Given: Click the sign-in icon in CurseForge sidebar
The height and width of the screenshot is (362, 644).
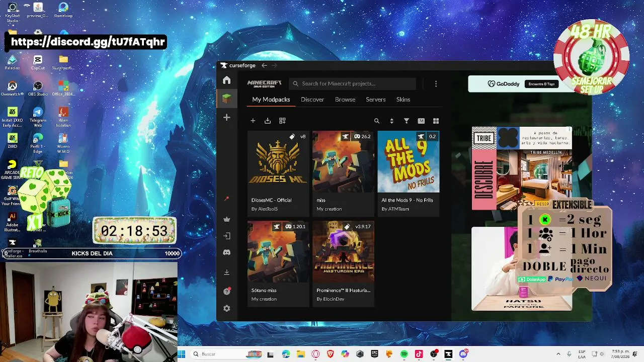Looking at the screenshot, I should click(226, 236).
